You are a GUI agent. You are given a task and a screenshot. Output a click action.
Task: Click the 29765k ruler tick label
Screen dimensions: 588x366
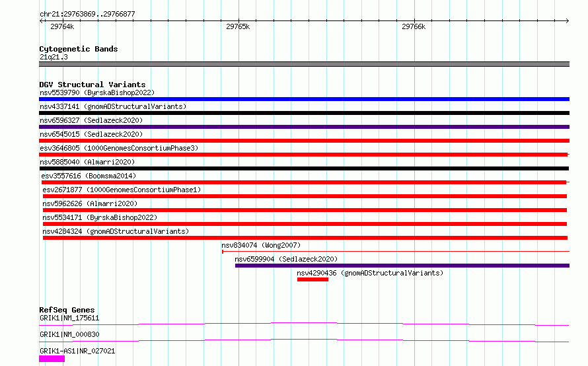(x=238, y=26)
